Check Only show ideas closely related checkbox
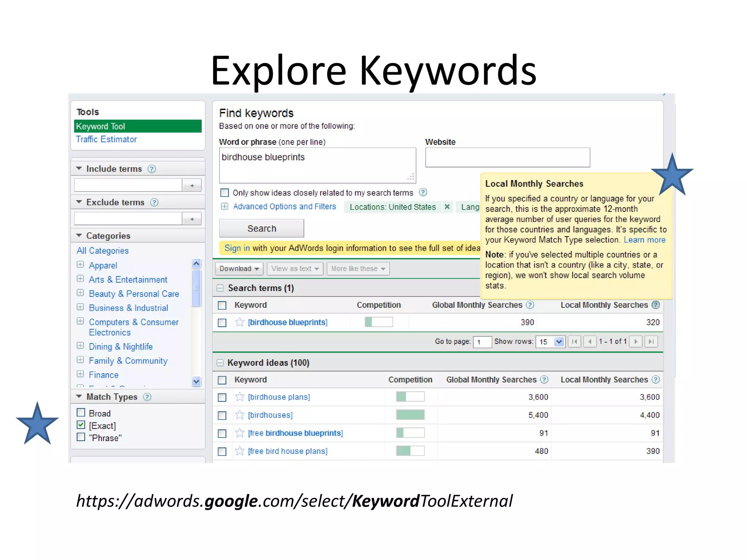This screenshot has width=747, height=560. 225,192
